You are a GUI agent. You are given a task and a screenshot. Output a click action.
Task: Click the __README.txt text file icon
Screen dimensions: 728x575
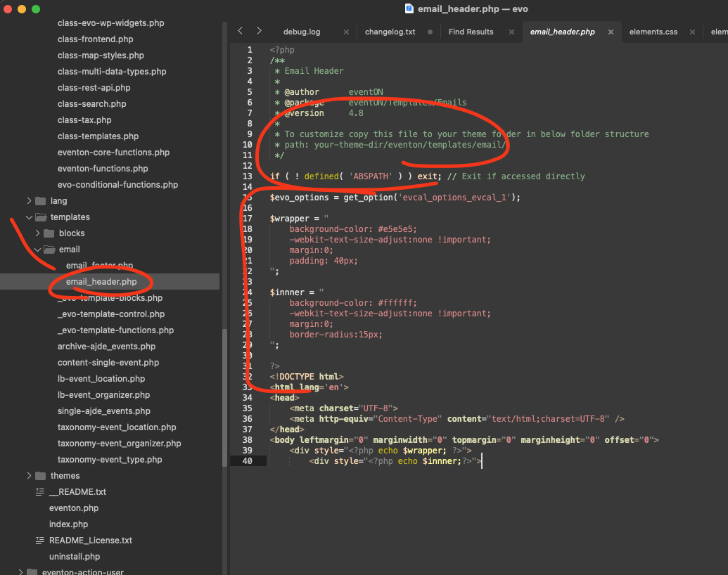point(40,492)
